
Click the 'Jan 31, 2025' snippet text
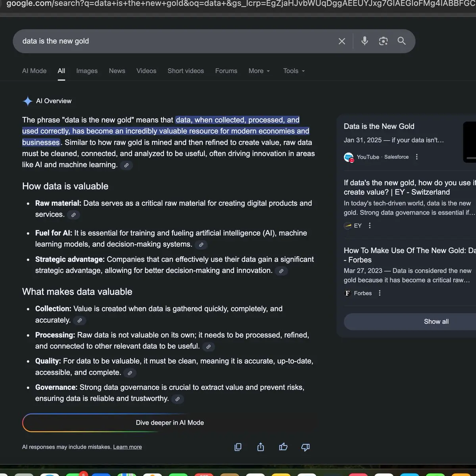pyautogui.click(x=394, y=140)
